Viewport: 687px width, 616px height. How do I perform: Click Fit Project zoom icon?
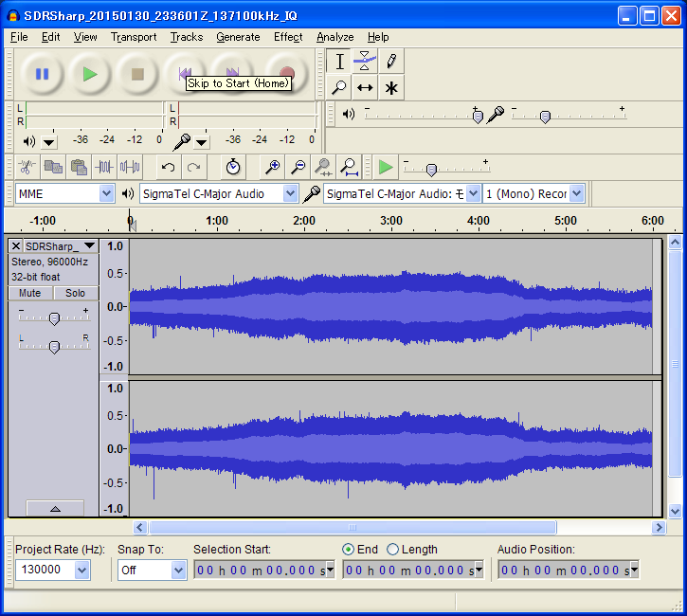pos(350,167)
